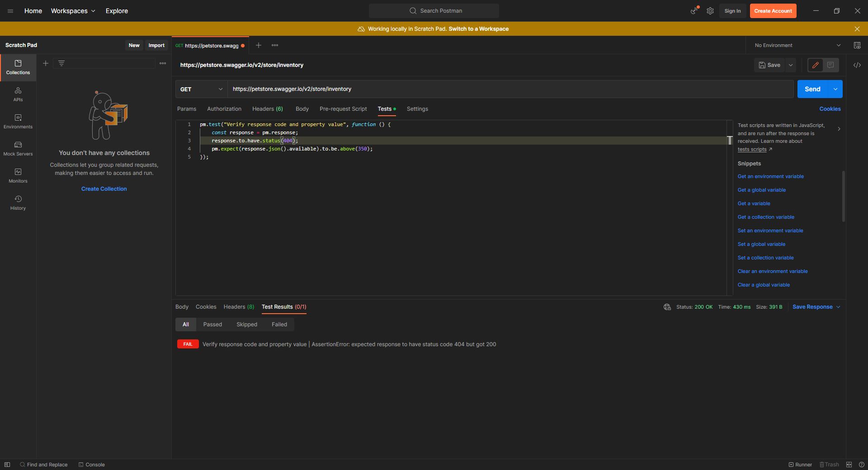This screenshot has height=470, width=868.
Task: Open the Console
Action: coord(92,465)
